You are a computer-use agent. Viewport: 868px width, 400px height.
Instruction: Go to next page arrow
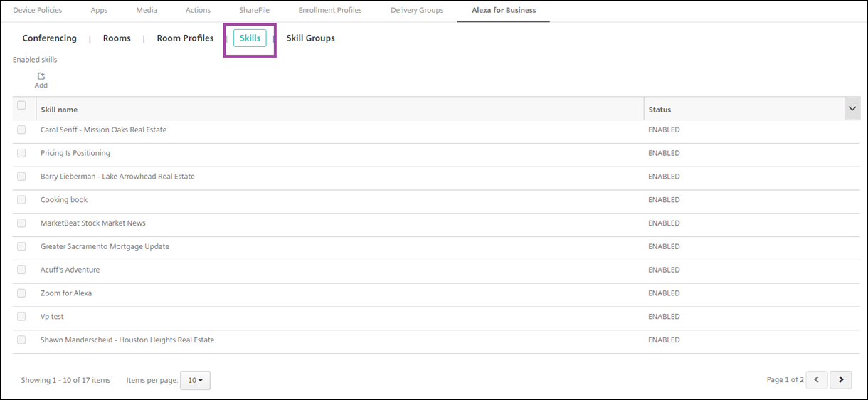(841, 380)
